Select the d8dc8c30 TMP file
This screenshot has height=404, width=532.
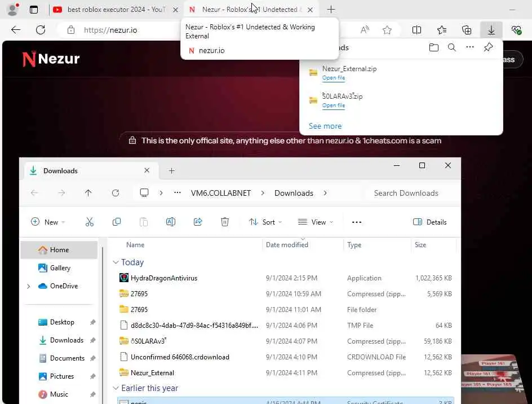click(285, 326)
